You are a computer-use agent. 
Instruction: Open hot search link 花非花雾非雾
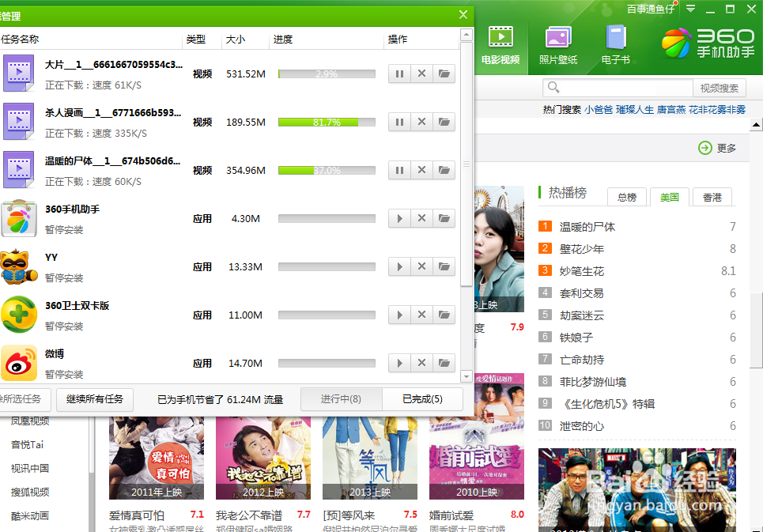coord(717,110)
